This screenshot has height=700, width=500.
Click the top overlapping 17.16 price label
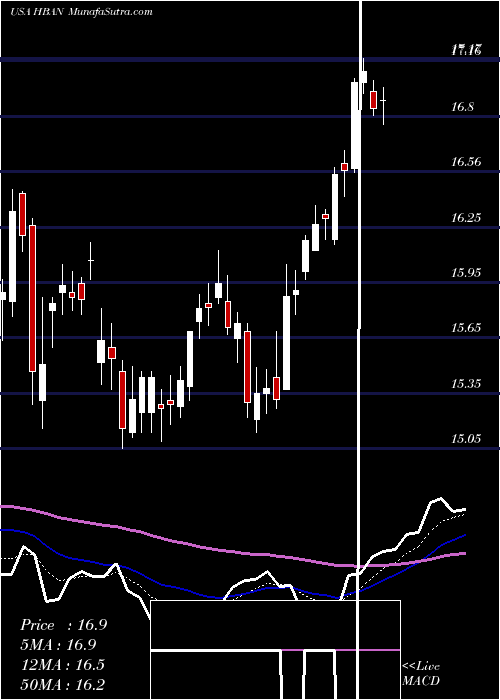tap(466, 50)
